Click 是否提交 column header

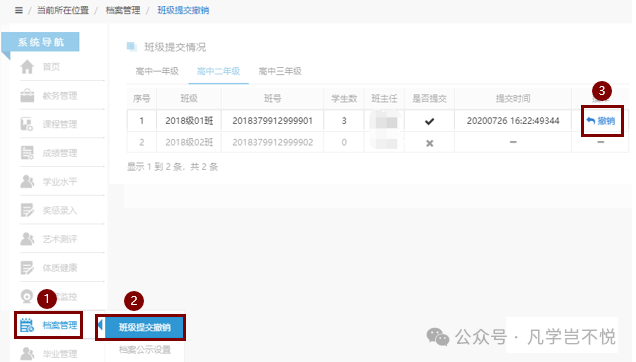429,99
